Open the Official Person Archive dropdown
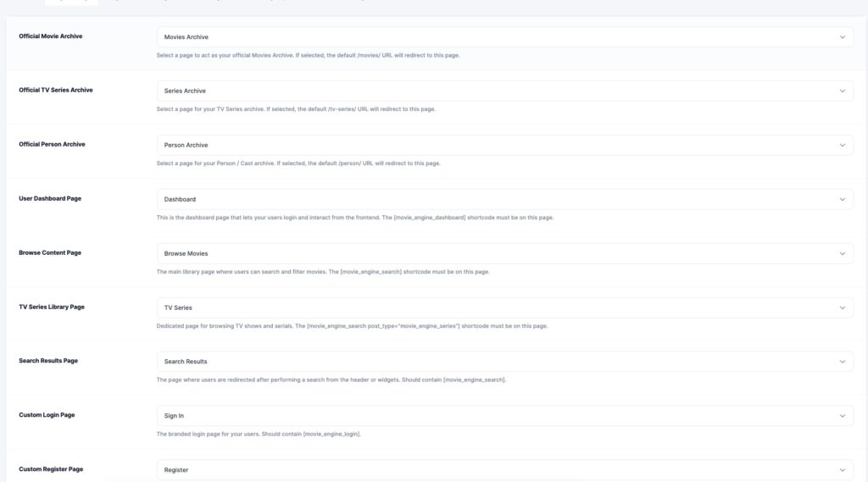868x482 pixels. point(504,145)
